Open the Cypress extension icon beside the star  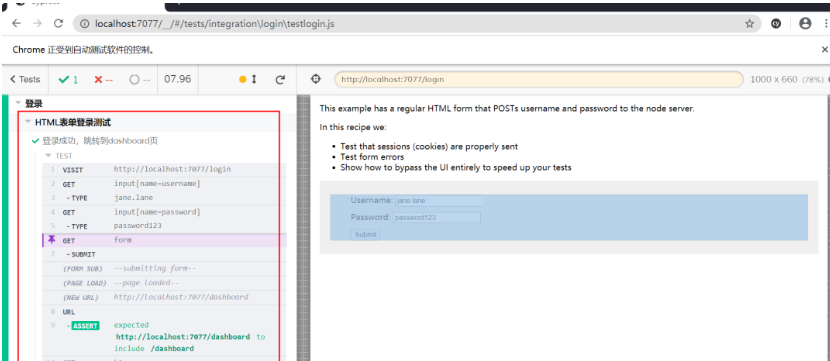coord(777,24)
